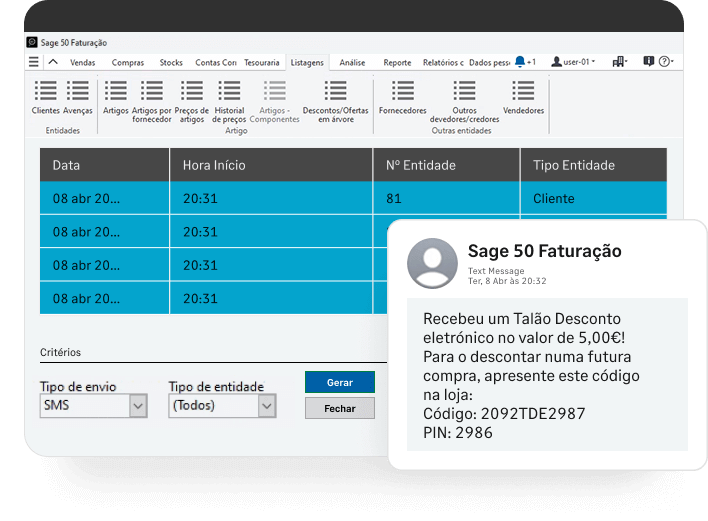Viewport: 708px width, 521px height.
Task: Switch to the Vendas tab
Action: tap(83, 62)
